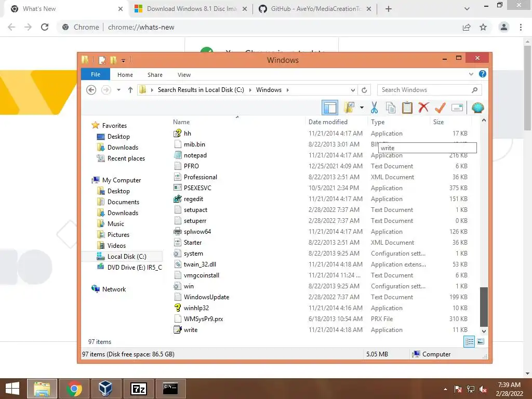Click the Copy icon in Explorer toolbar
This screenshot has width=532, height=399.
click(391, 108)
